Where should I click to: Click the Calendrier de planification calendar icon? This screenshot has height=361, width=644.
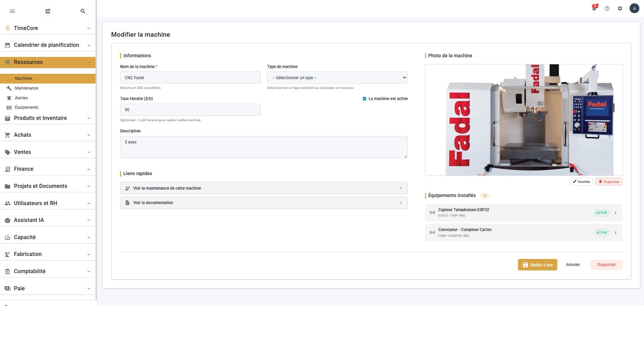click(7, 45)
